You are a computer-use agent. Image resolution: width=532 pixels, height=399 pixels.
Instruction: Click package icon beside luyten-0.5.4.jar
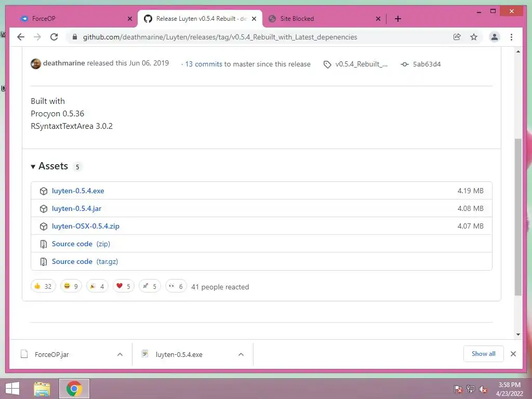coord(44,209)
